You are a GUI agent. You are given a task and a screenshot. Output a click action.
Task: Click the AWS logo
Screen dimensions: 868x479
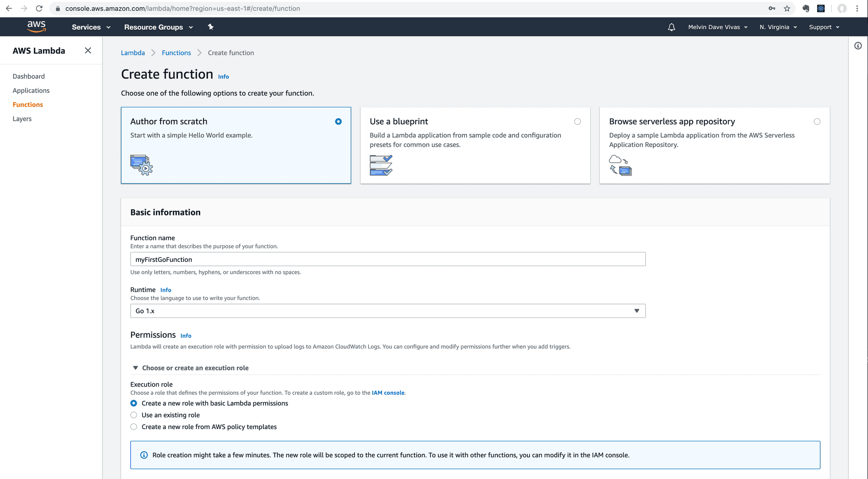coord(36,26)
